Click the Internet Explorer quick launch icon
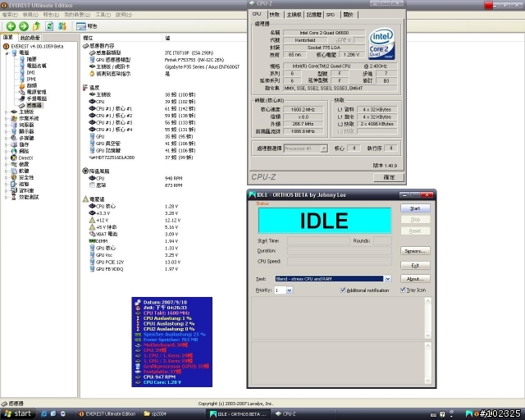The width and height of the screenshot is (525, 420). pyautogui.click(x=43, y=414)
